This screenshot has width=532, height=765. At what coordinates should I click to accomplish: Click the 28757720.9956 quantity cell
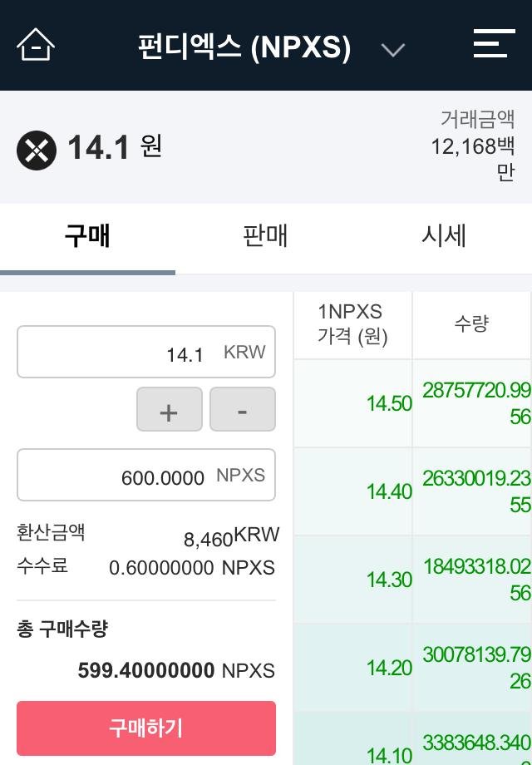pos(472,403)
